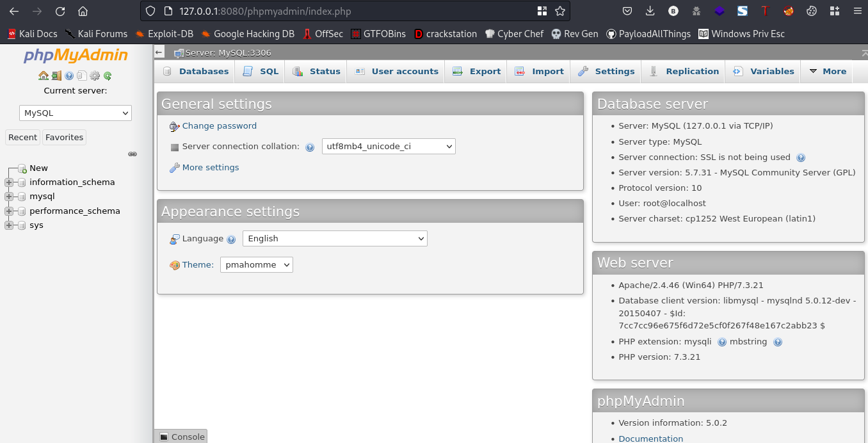
Task: Reload navigation panel with green refresh icon
Action: tap(108, 76)
